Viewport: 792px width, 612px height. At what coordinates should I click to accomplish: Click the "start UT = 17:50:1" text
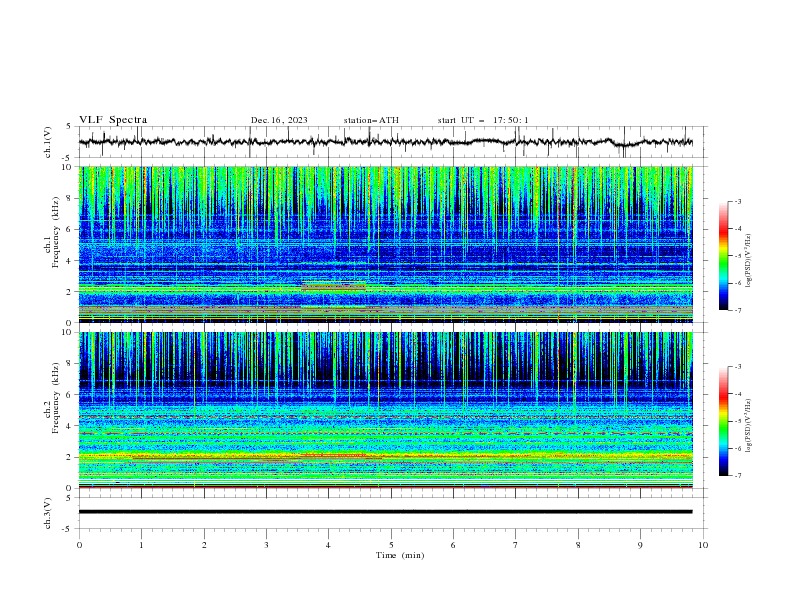pyautogui.click(x=483, y=120)
